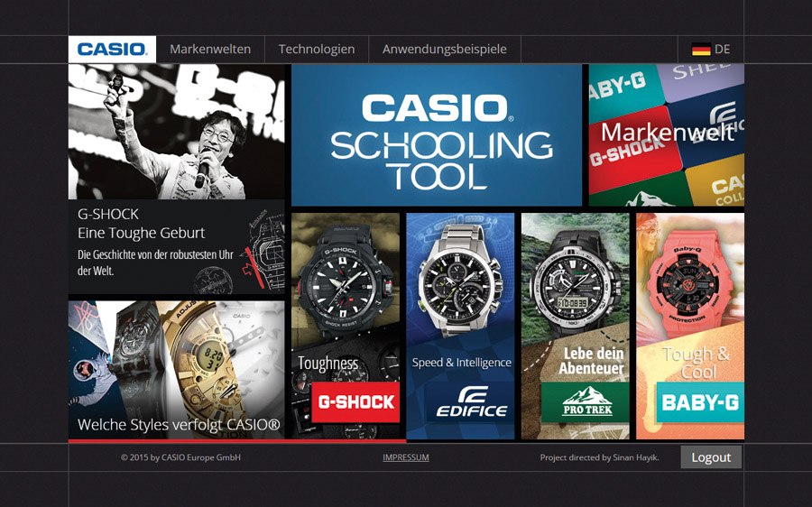Screen dimensions: 812x507
Task: Click the CASIO Schooling Tool banner
Action: pos(437,135)
